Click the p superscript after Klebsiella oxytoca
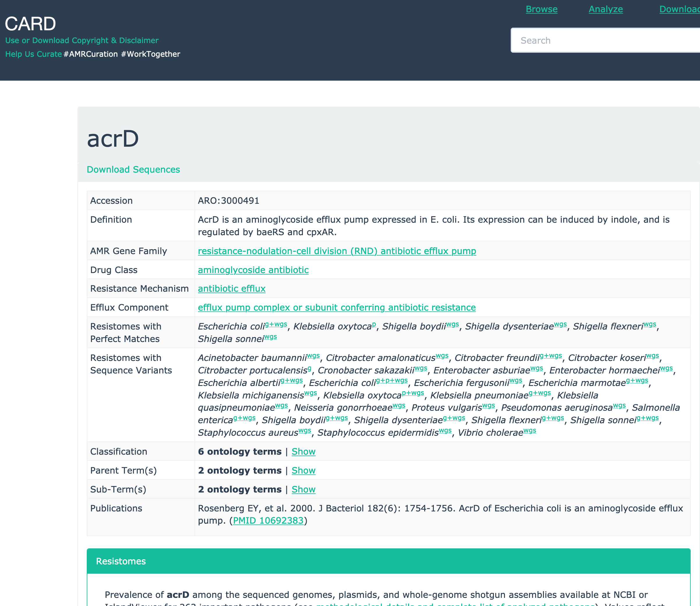700x606 pixels. click(374, 324)
